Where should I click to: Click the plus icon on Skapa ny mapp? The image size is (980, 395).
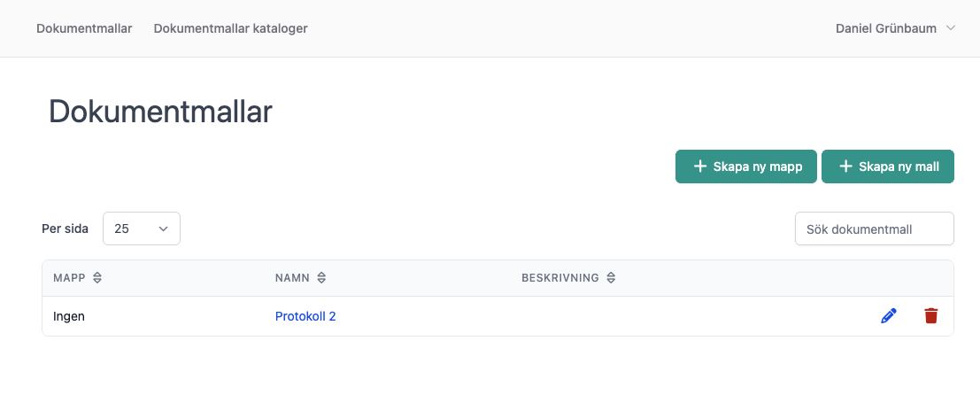pyautogui.click(x=700, y=167)
